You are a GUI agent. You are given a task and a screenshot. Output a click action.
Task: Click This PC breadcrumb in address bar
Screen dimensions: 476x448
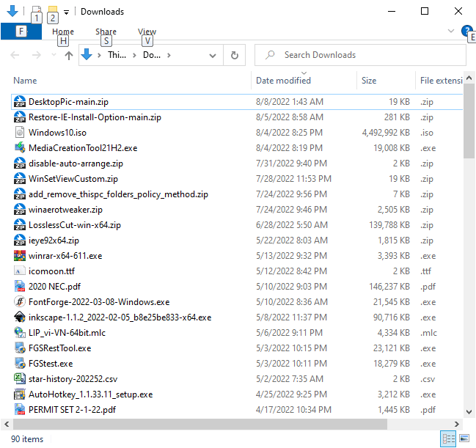(117, 55)
